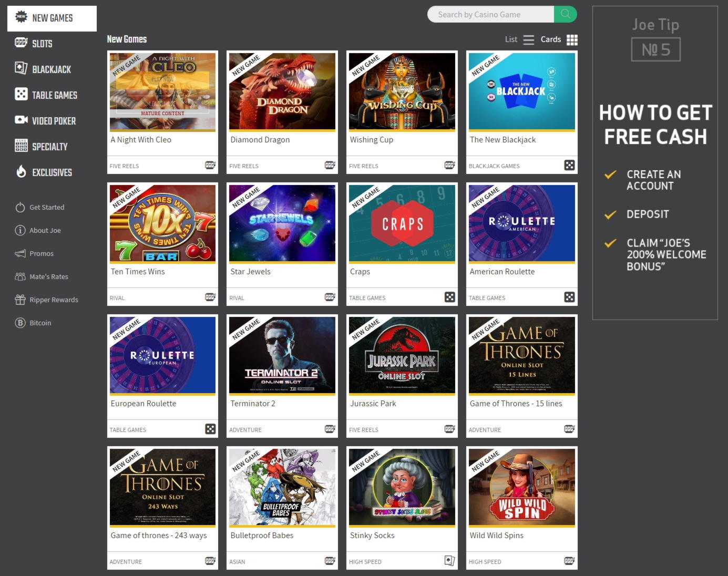This screenshot has width=728, height=576.
Task: Click 'ASIAN' label on Bulletproof Babes card
Action: pyautogui.click(x=237, y=562)
